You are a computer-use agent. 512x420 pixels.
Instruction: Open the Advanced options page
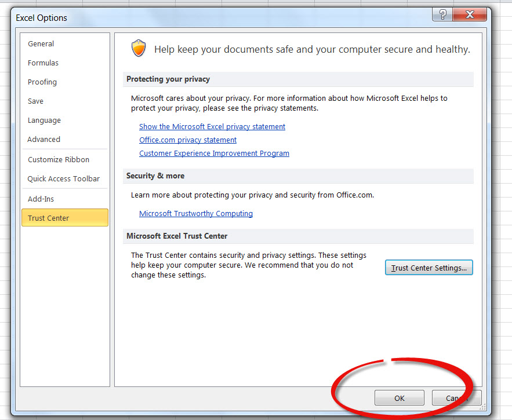(x=43, y=140)
